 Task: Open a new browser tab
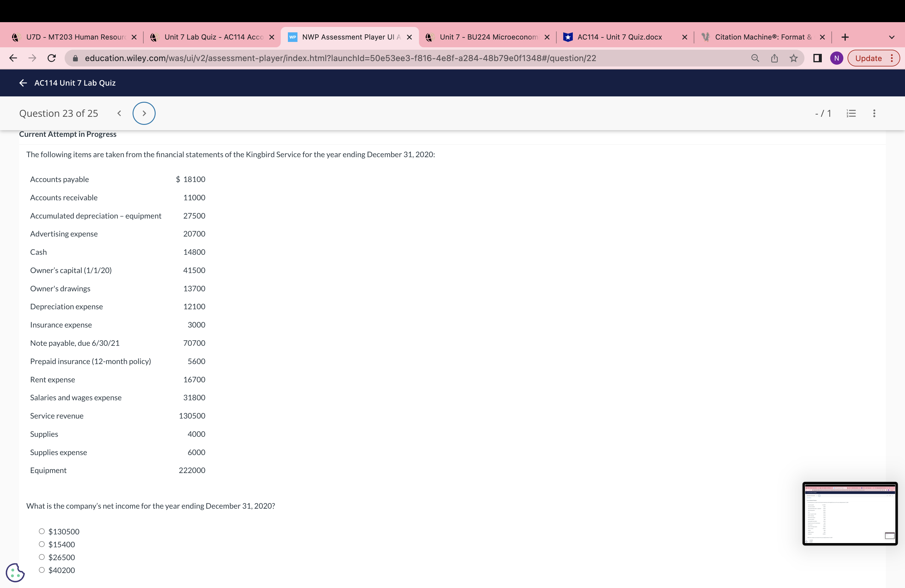pyautogui.click(x=845, y=37)
